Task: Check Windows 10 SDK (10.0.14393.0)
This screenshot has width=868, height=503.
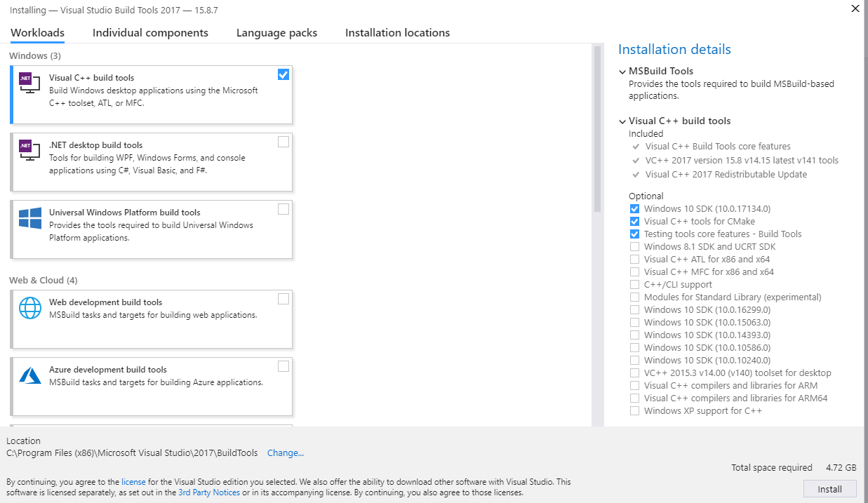Action: point(635,335)
